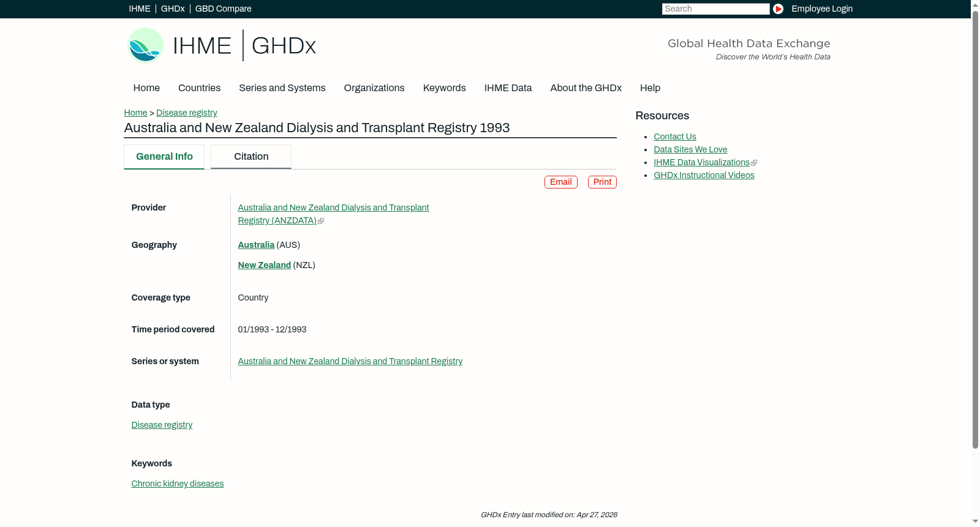Click the Global Health Data Exchange tagline
This screenshot has height=527, width=980.
point(748,43)
